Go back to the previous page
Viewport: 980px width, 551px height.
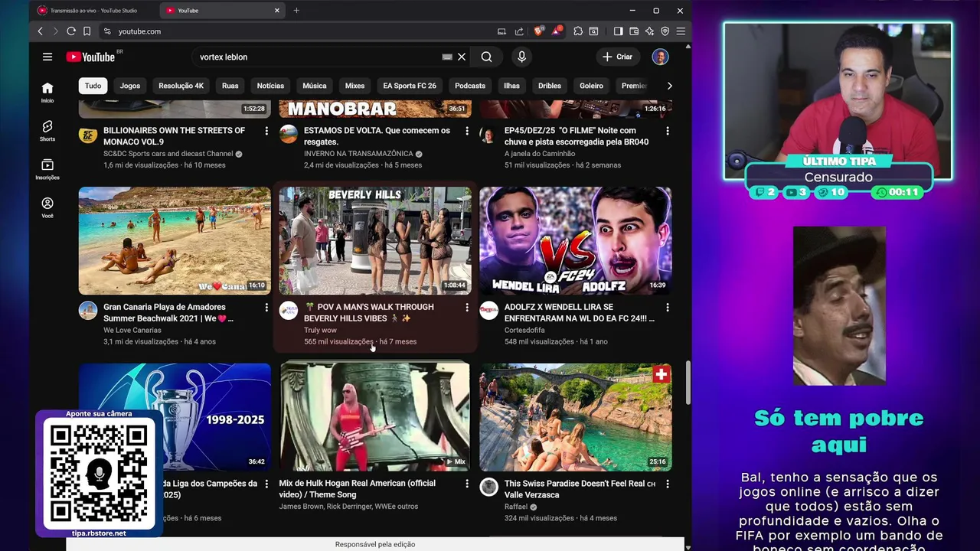[x=41, y=31]
